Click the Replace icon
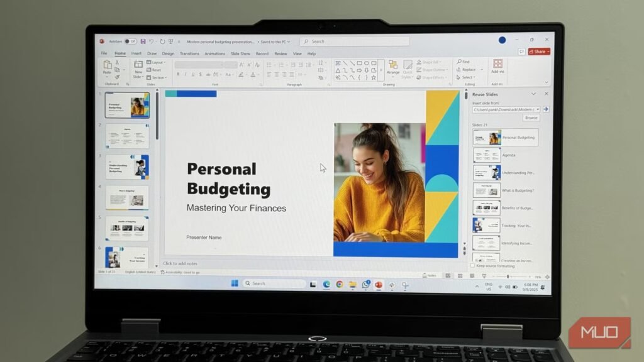644x362 pixels. point(467,70)
